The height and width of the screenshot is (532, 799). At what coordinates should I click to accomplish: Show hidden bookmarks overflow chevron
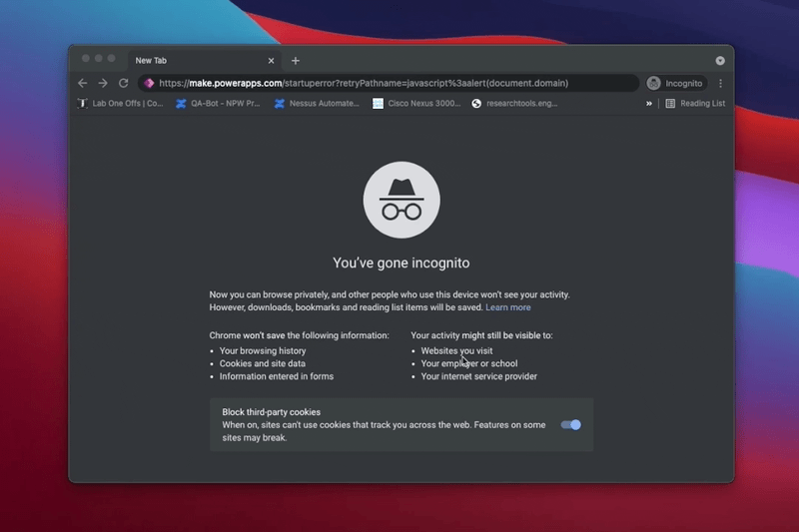[649, 103]
